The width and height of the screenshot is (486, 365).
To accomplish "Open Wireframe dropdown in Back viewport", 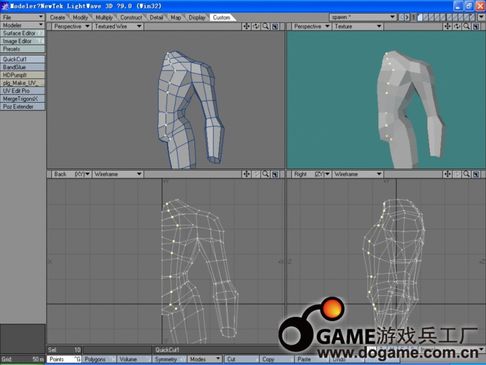I will click(x=118, y=174).
